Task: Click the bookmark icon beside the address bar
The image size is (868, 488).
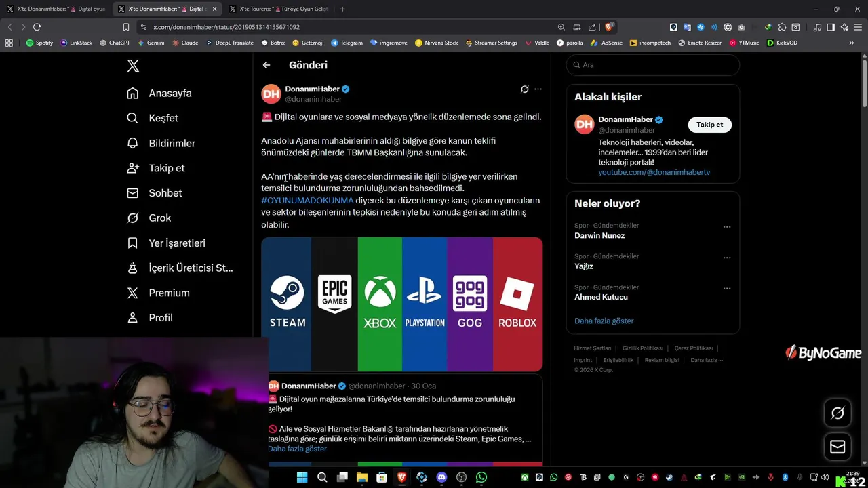Action: [x=125, y=27]
